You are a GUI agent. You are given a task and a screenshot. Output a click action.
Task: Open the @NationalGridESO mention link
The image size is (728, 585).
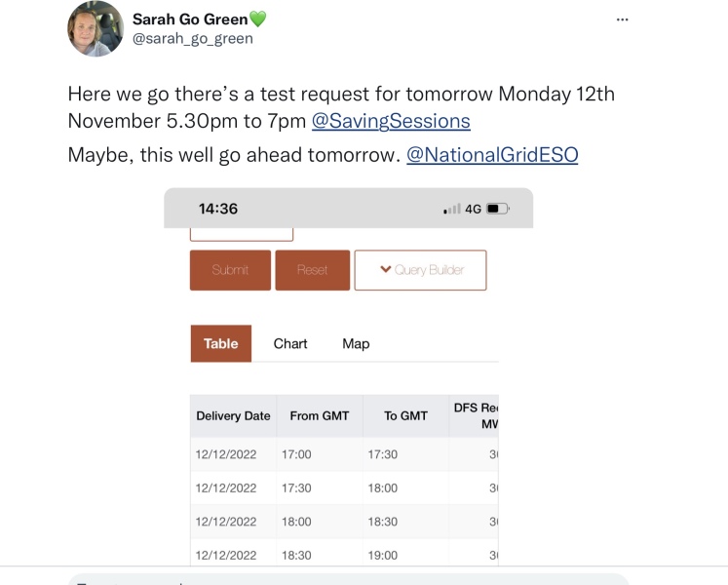pos(491,154)
